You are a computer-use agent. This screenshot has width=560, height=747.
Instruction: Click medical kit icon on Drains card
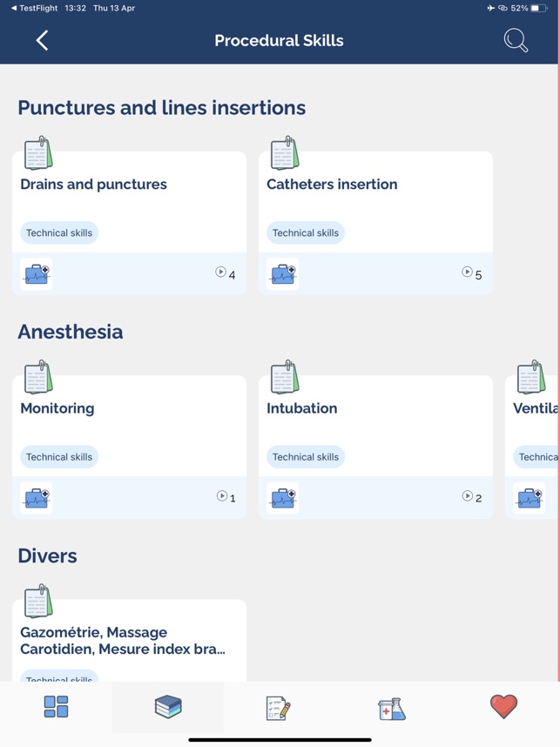(37, 274)
